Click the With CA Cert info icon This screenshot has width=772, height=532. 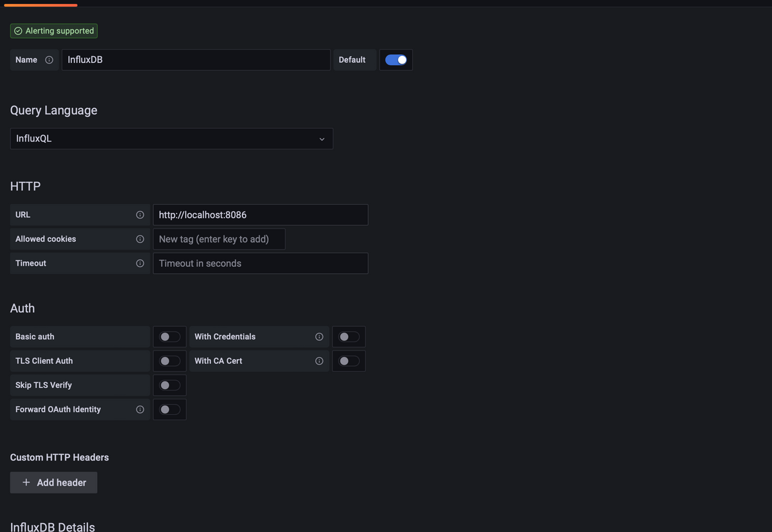click(319, 361)
